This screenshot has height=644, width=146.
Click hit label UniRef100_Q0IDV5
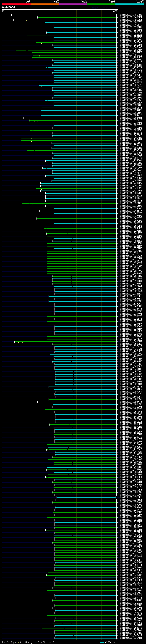point(131,22)
